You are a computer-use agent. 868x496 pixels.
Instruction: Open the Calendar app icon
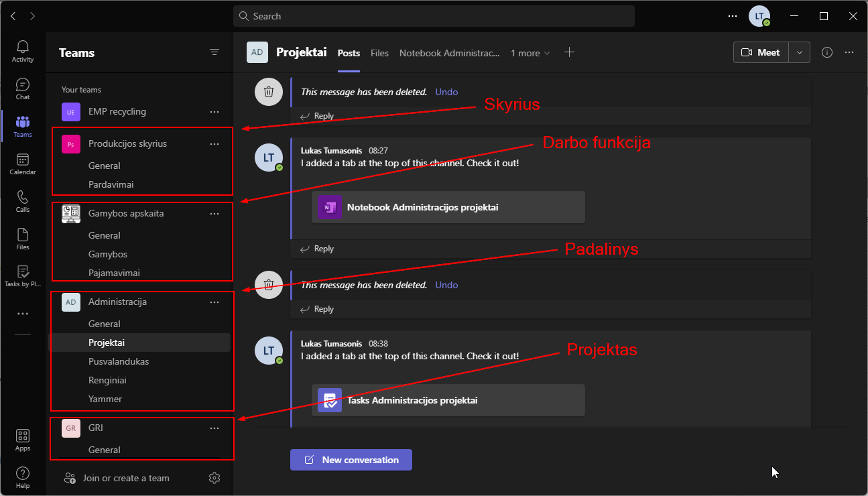[23, 164]
